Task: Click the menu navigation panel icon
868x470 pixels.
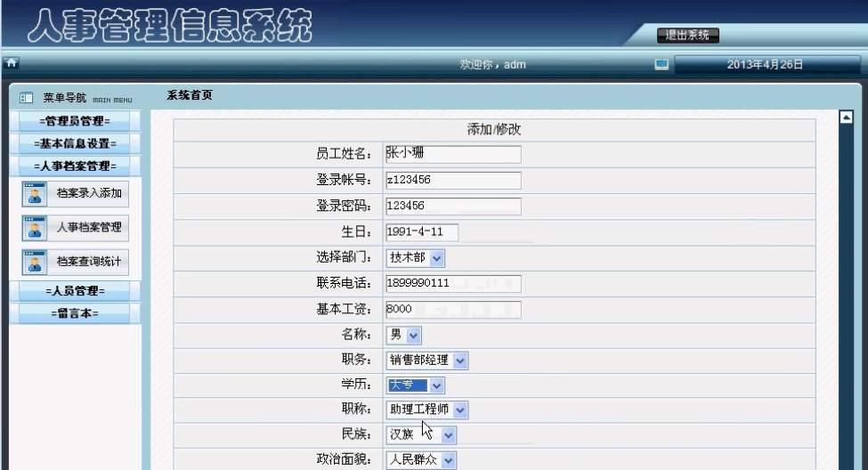Action: click(x=26, y=98)
